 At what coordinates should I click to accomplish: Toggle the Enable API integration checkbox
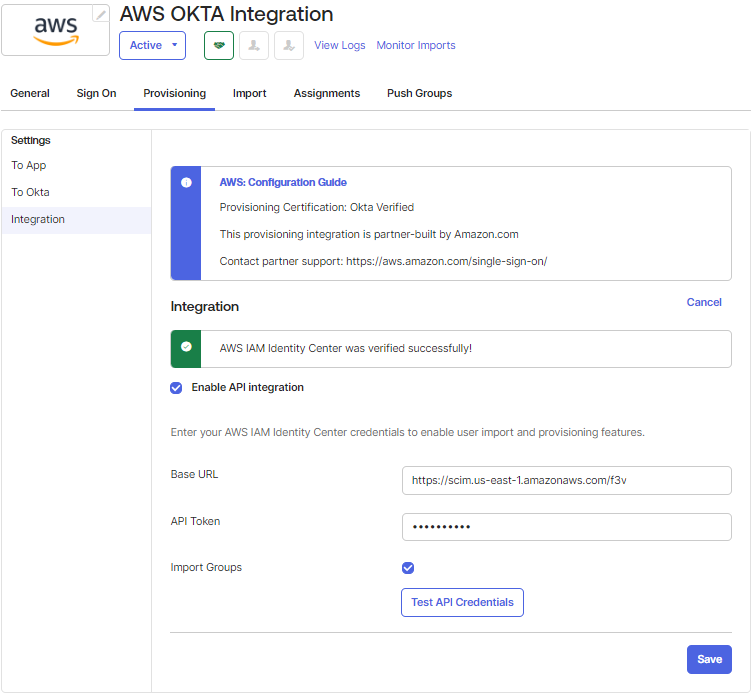(176, 388)
